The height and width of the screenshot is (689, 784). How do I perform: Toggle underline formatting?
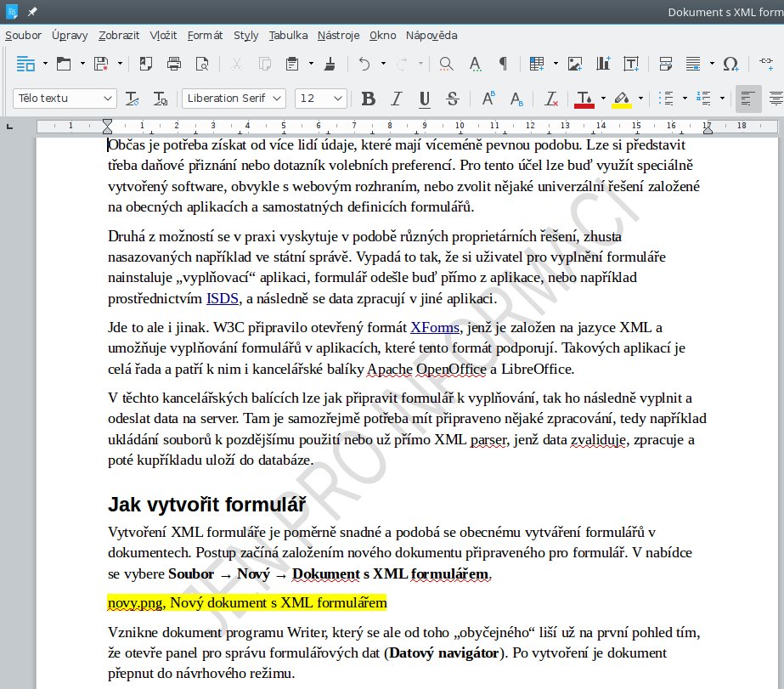click(425, 99)
